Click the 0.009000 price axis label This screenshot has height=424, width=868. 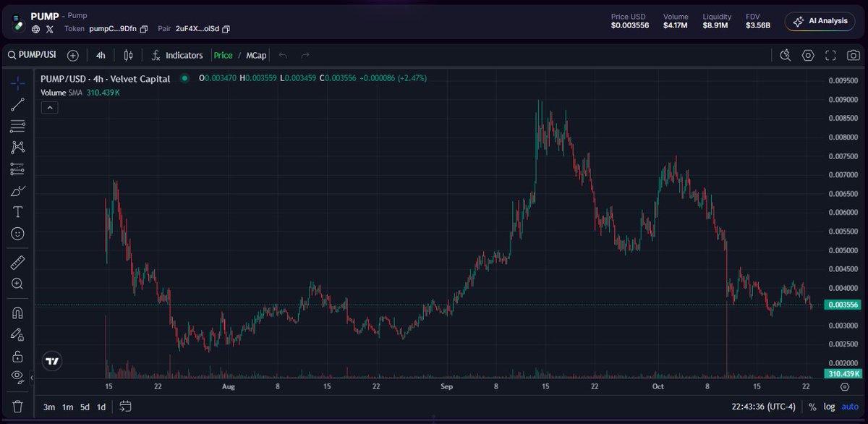[843, 100]
